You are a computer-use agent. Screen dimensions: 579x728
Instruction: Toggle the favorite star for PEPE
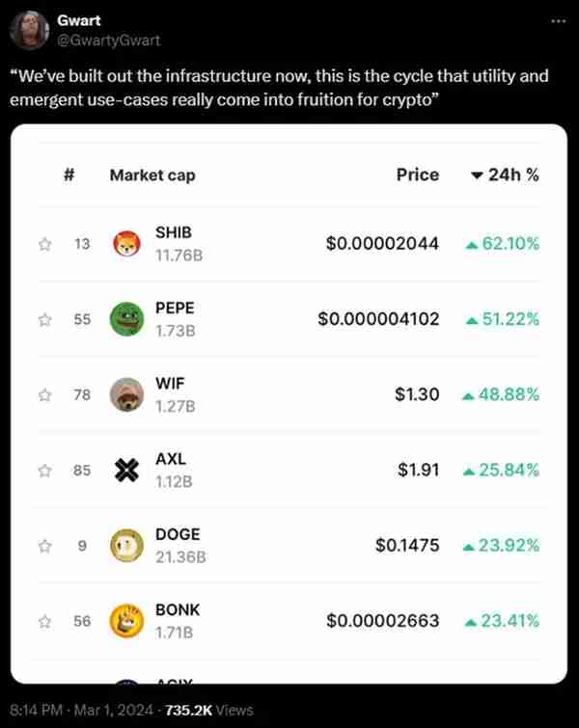(x=45, y=319)
